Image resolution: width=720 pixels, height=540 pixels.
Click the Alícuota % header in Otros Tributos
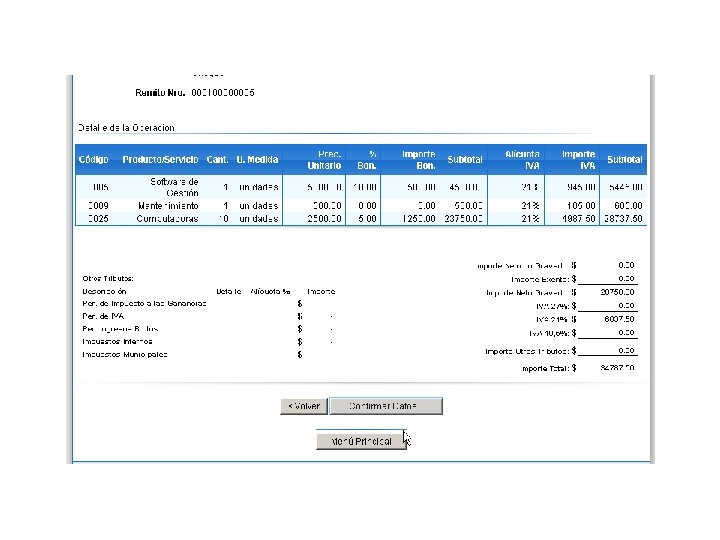coord(270,292)
